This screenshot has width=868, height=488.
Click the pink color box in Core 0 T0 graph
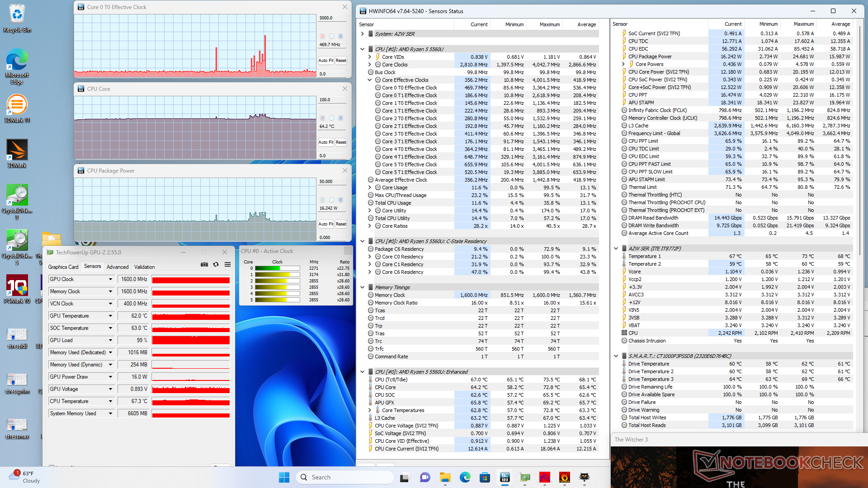(x=322, y=36)
